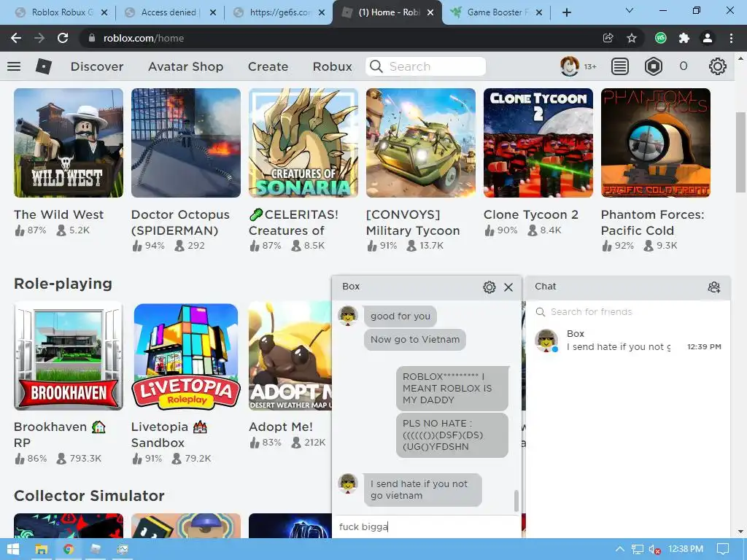Viewport: 747px width, 560px height.
Task: Click the address bar URL
Action: pyautogui.click(x=144, y=38)
